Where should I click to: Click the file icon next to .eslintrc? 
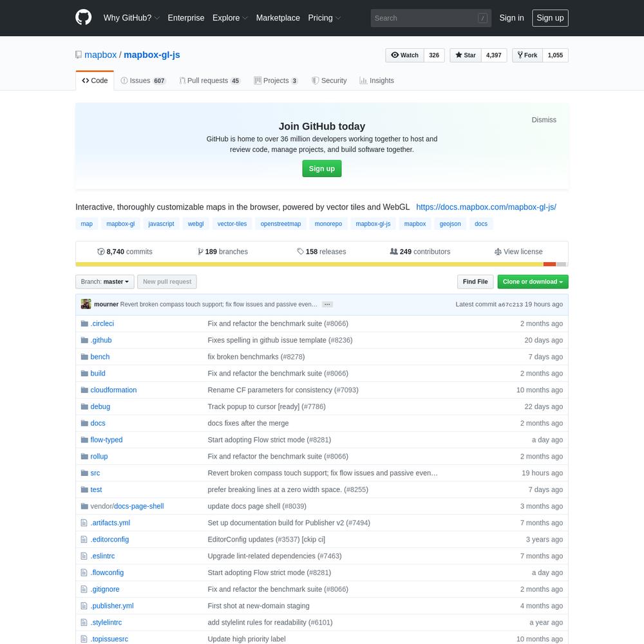[84, 556]
